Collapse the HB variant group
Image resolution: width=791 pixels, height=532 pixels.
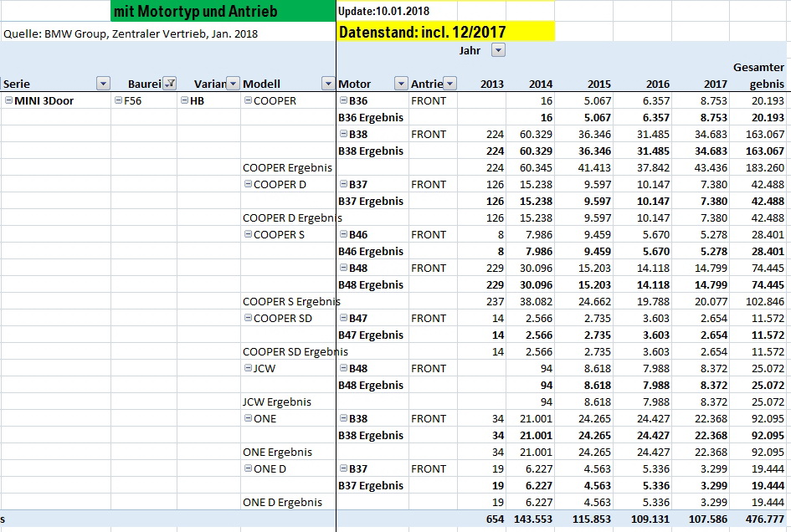coord(185,100)
